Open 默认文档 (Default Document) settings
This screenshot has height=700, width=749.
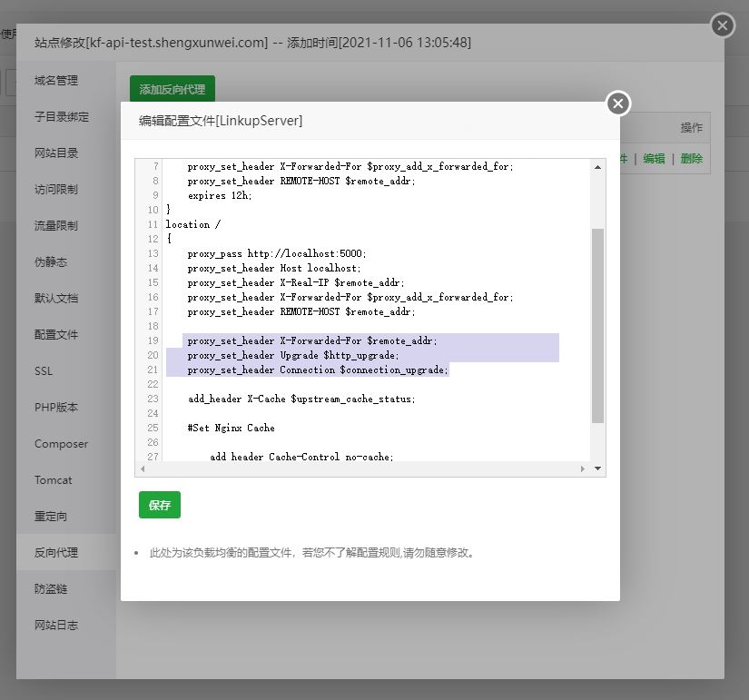(54, 298)
